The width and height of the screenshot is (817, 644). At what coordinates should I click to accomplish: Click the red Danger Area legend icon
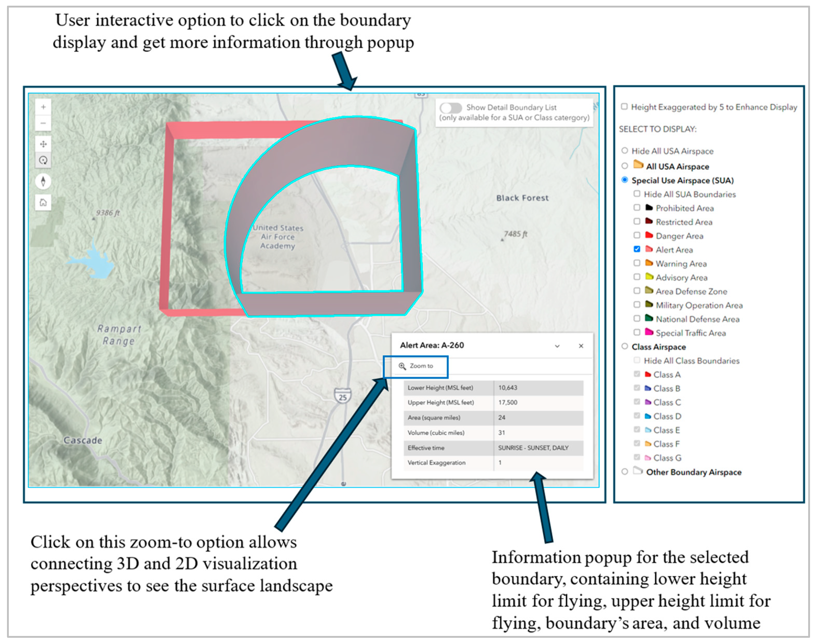pyautogui.click(x=649, y=235)
